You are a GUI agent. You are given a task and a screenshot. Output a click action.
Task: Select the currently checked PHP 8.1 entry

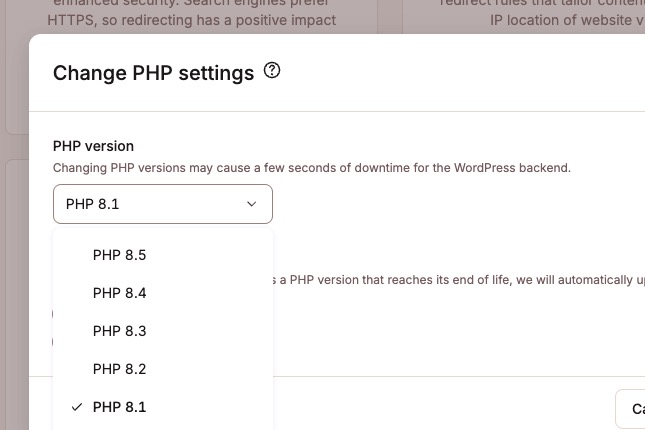(120, 407)
